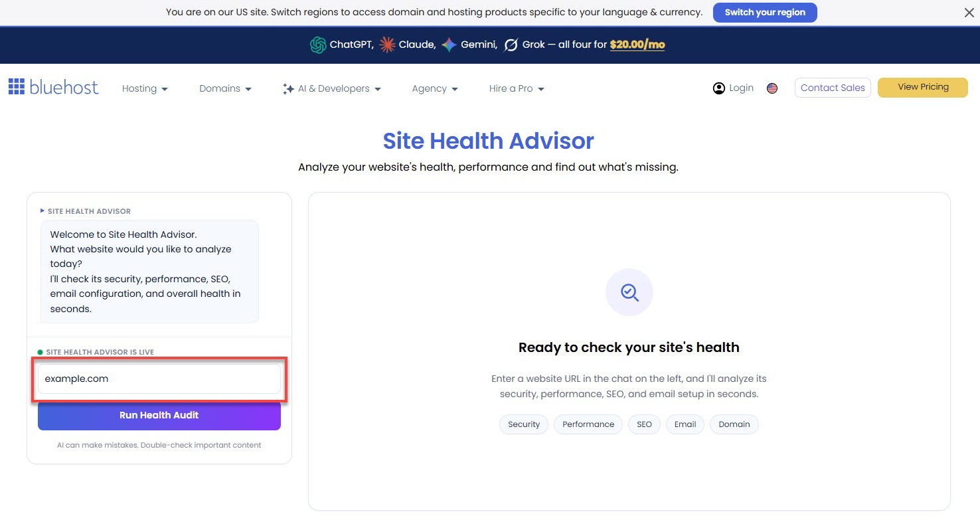Click the Bluehost grid logo icon
Image resolution: width=980 pixels, height=524 pixels.
tap(17, 86)
